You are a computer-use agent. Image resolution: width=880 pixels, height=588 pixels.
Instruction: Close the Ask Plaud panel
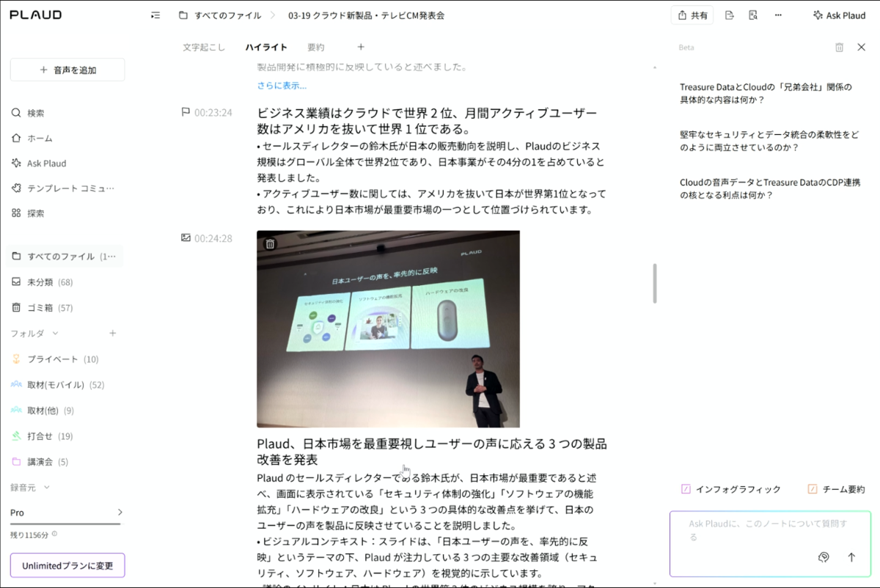[x=862, y=47]
